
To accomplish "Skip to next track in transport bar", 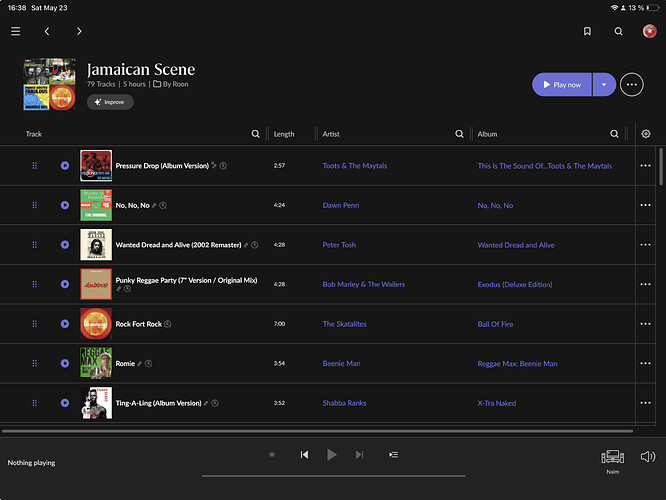I will 359,455.
